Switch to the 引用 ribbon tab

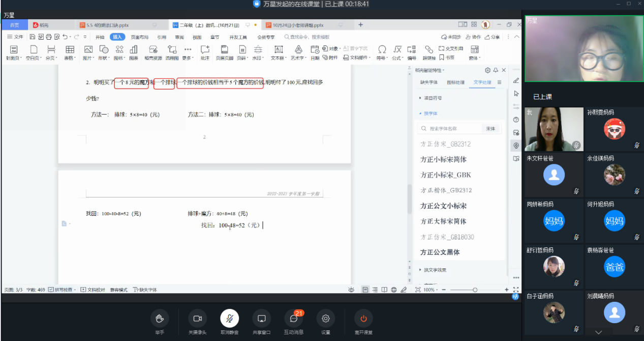point(162,37)
